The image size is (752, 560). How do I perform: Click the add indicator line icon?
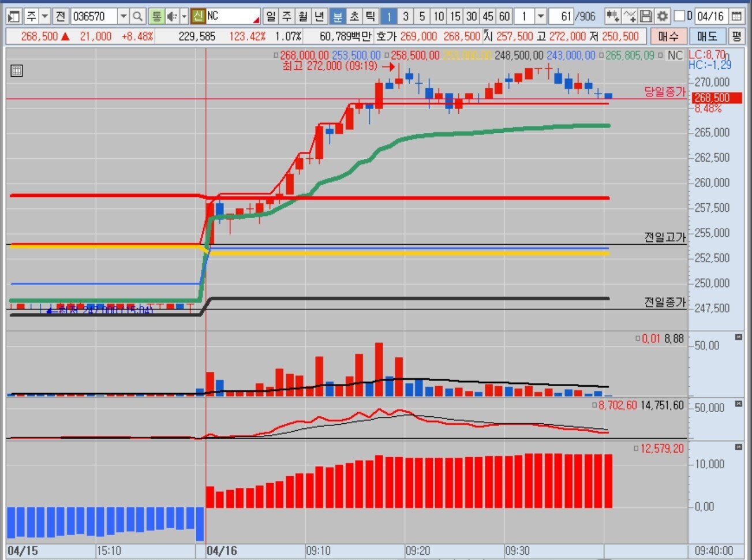[x=630, y=16]
